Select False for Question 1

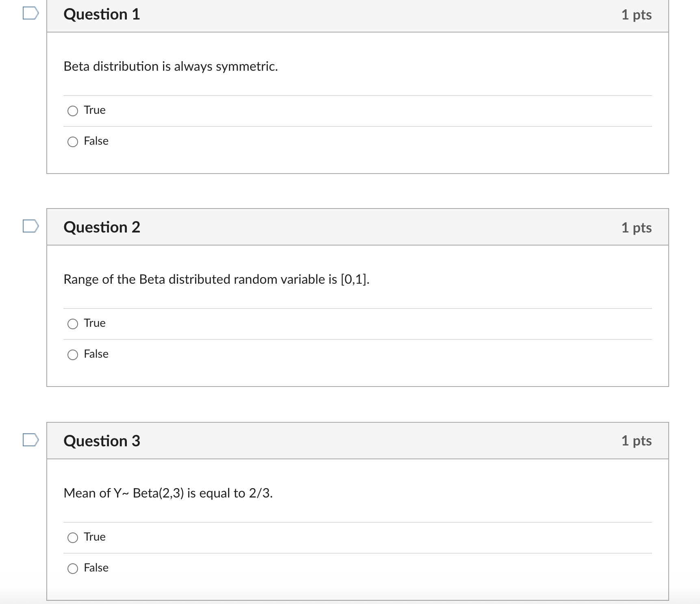pos(72,141)
